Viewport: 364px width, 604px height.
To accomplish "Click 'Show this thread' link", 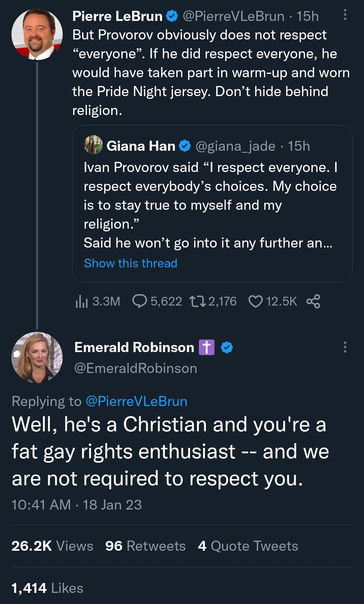I will [x=130, y=263].
